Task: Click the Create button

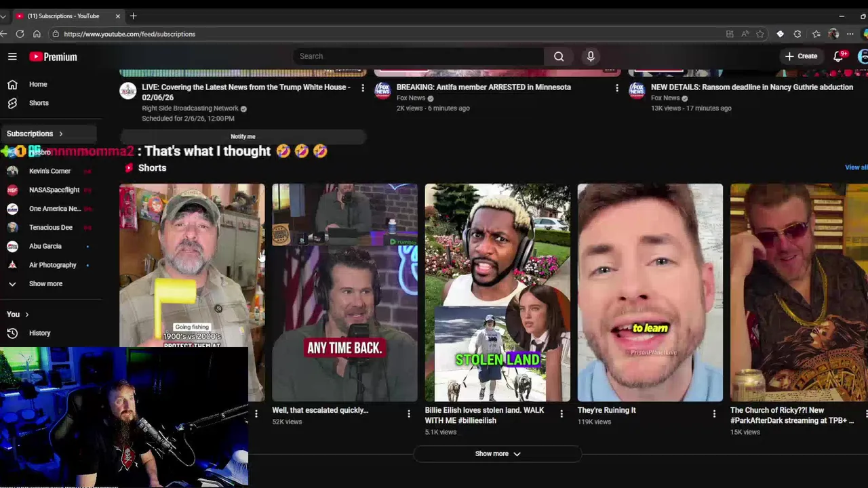Action: point(802,56)
